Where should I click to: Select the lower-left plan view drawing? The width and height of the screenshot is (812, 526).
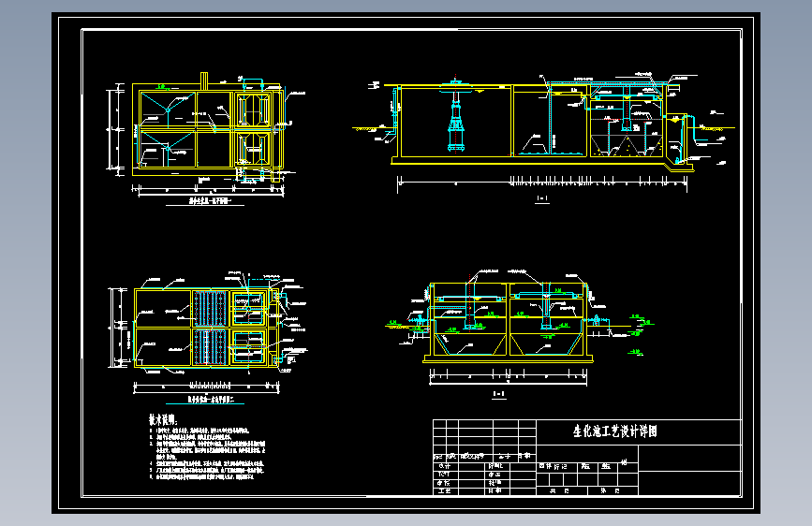pyautogui.click(x=207, y=331)
